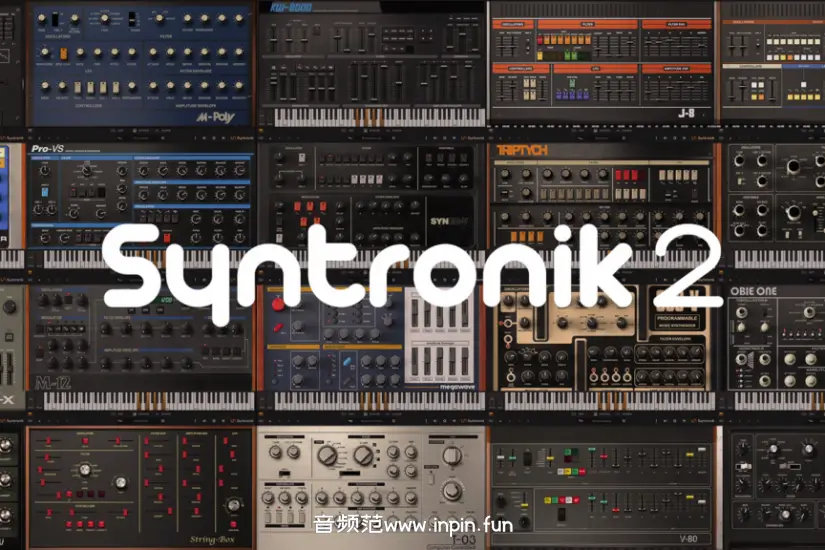
Task: Click the "SYN" label on the middle synth
Action: pyautogui.click(x=440, y=221)
